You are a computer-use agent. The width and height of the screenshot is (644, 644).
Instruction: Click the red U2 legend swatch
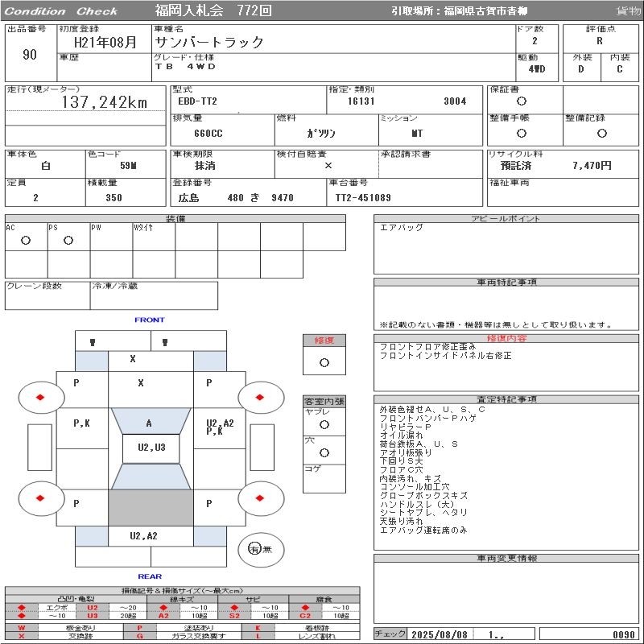(92, 607)
